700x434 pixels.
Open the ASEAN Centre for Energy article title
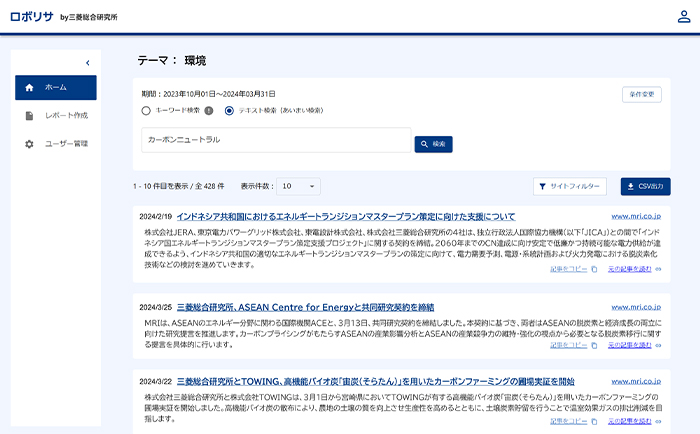(x=305, y=307)
